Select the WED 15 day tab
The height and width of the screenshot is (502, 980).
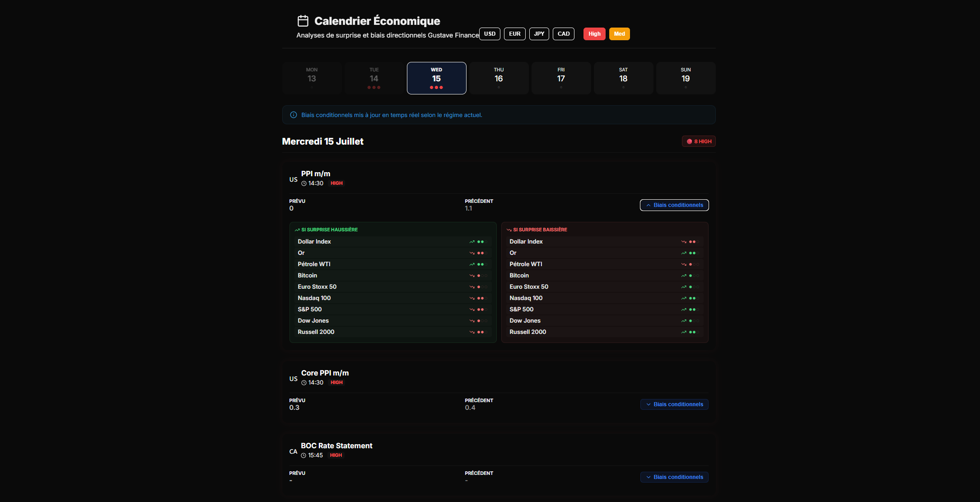[x=436, y=78]
